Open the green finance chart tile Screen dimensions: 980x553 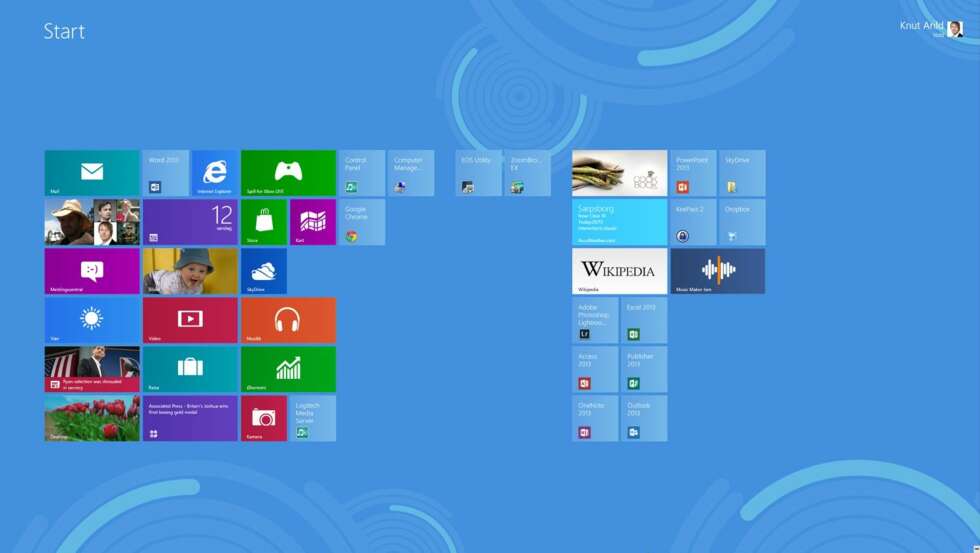tap(288, 369)
